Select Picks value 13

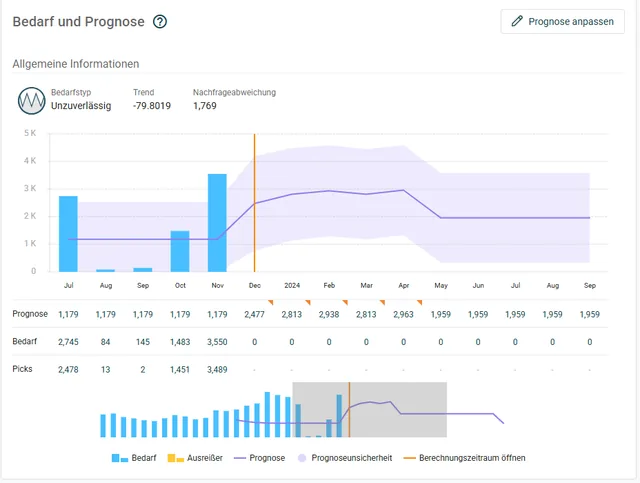106,369
